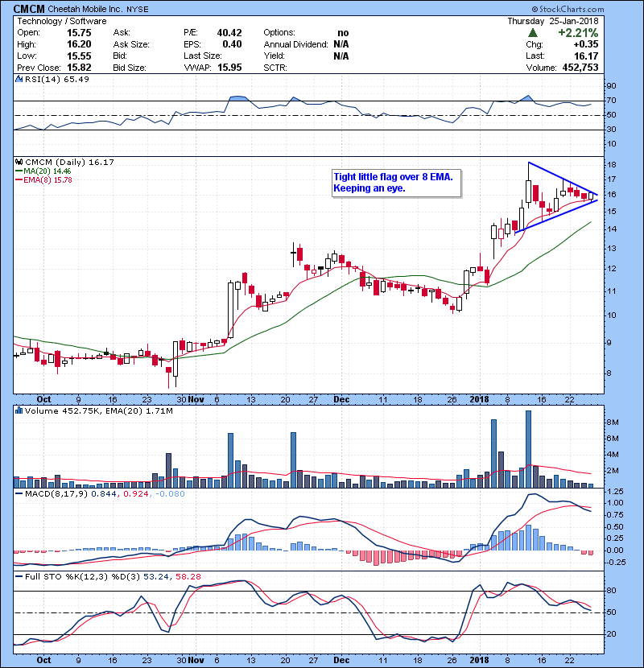Viewport: 644px width, 668px height.
Task: Select the Low price 15.55
Action: coord(79,56)
